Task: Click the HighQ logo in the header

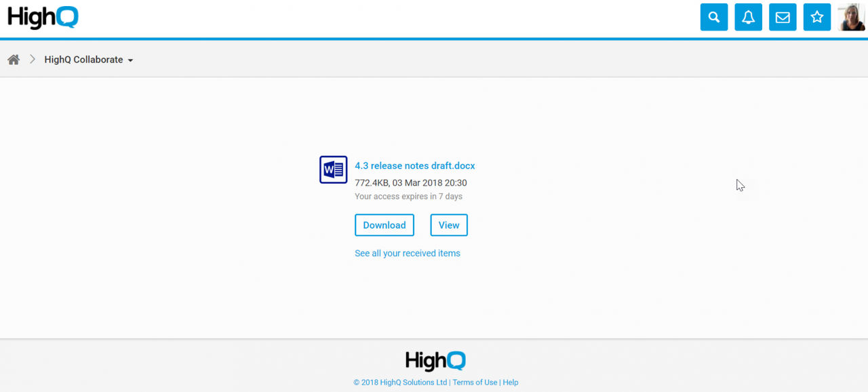Action: (43, 17)
